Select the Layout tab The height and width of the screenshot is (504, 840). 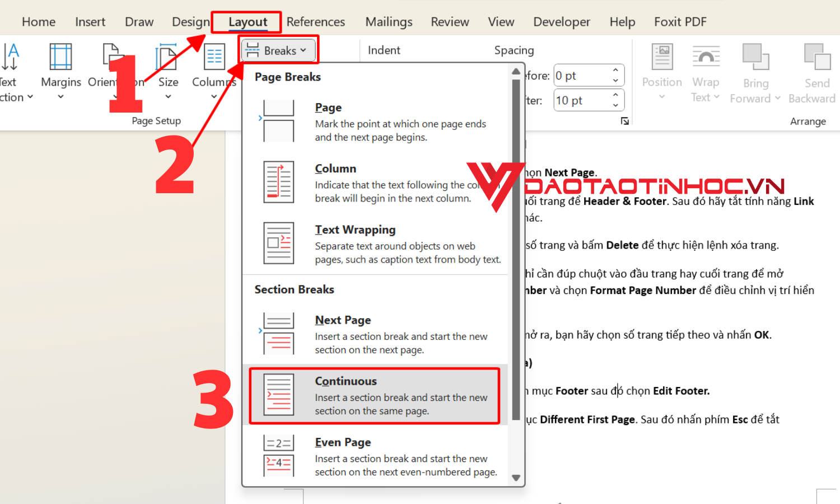248,22
